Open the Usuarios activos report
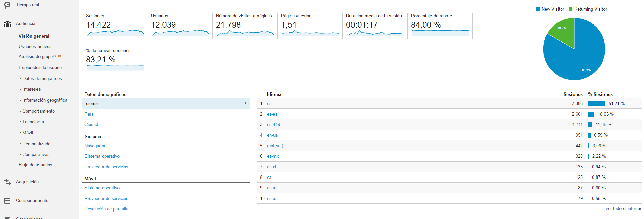This screenshot has width=644, height=219. (35, 47)
